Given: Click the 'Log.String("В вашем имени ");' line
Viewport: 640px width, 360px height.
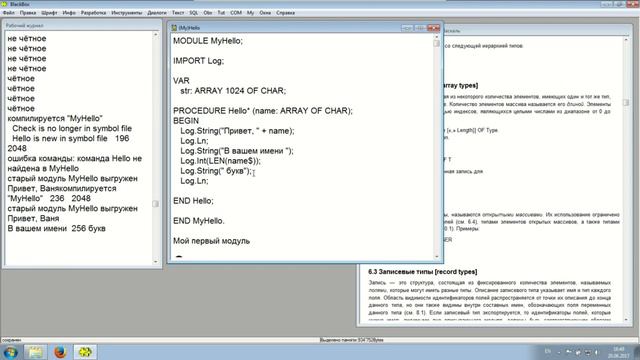Looking at the screenshot, I should pyautogui.click(x=237, y=151).
